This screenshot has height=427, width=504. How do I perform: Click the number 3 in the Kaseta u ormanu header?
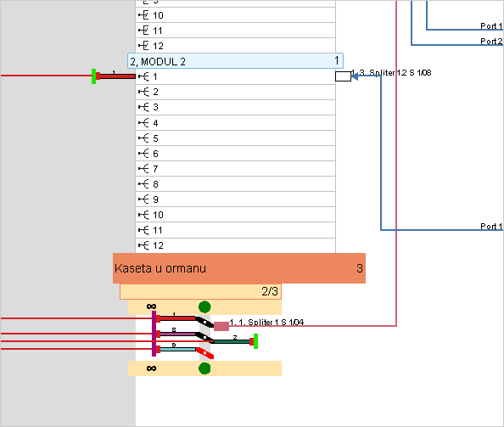coord(360,268)
